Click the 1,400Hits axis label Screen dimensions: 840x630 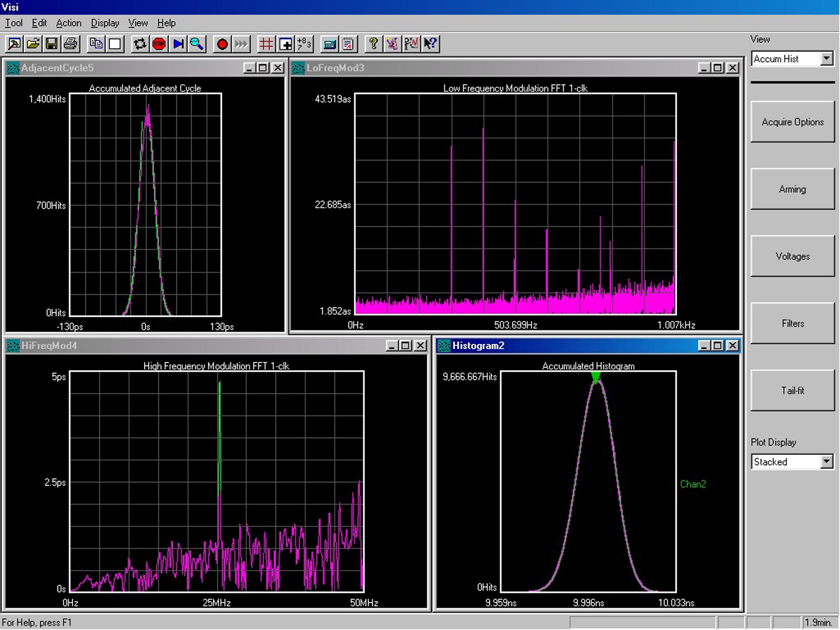point(47,99)
